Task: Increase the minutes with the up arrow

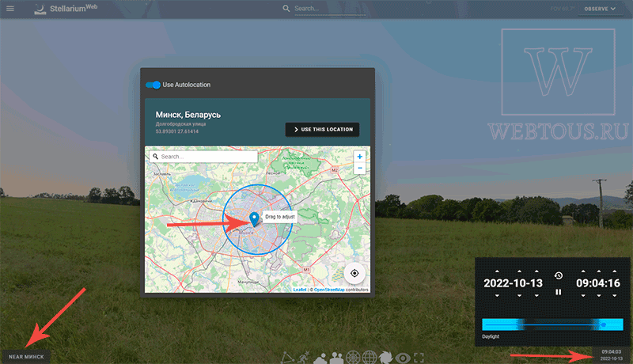Action: click(599, 271)
